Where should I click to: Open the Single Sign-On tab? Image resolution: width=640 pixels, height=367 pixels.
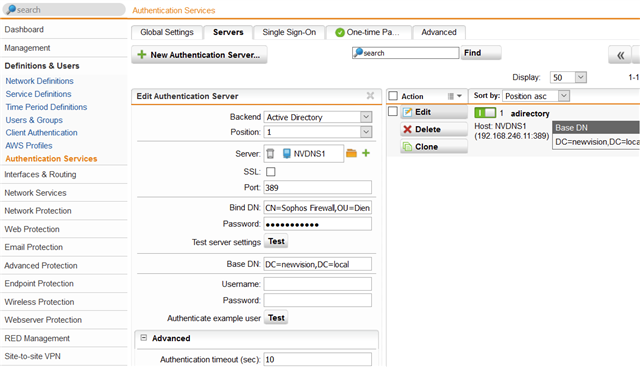point(289,32)
